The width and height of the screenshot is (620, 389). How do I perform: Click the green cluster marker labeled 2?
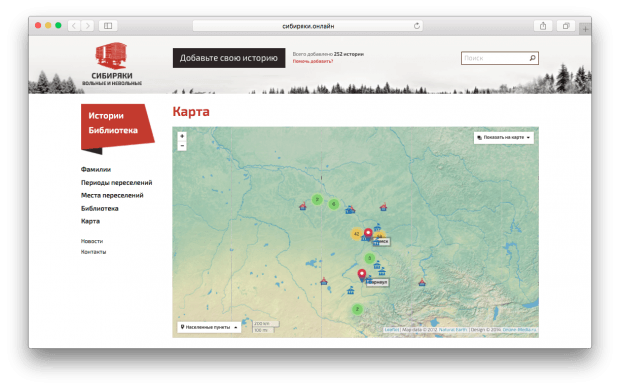(x=357, y=309)
